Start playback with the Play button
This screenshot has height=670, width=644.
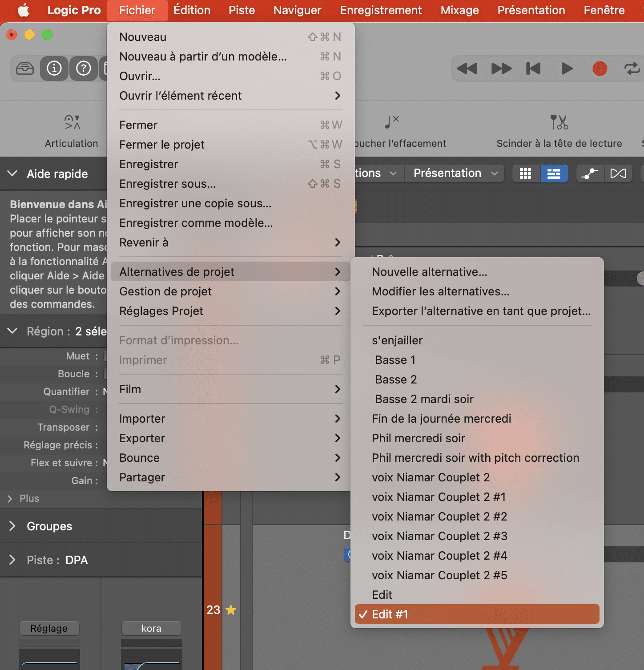pyautogui.click(x=567, y=69)
